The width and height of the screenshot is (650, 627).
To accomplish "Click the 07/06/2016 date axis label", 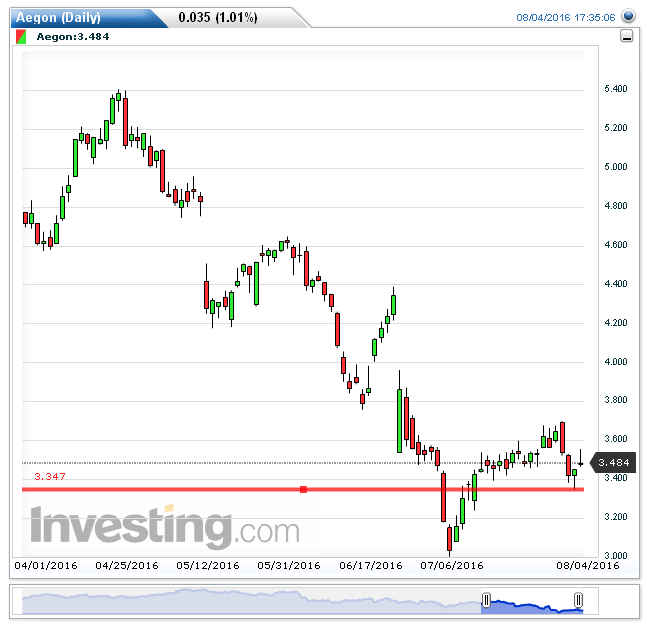I will tap(452, 566).
